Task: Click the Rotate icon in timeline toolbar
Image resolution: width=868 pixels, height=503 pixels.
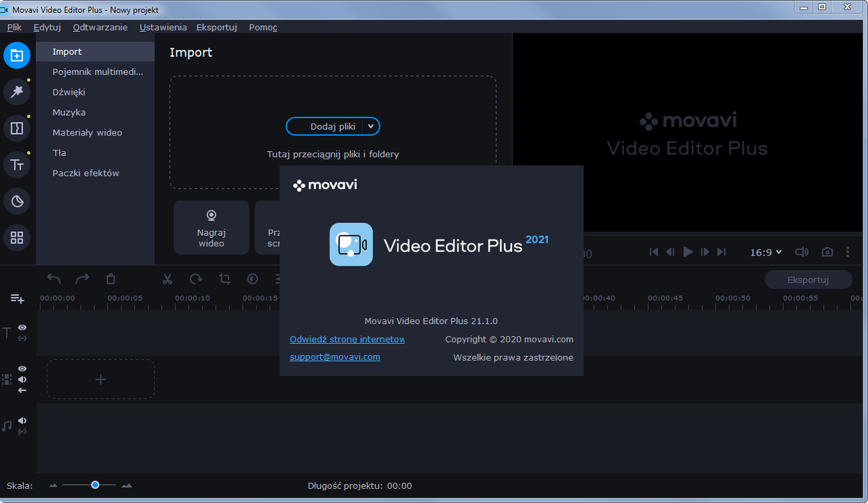Action: 196,279
